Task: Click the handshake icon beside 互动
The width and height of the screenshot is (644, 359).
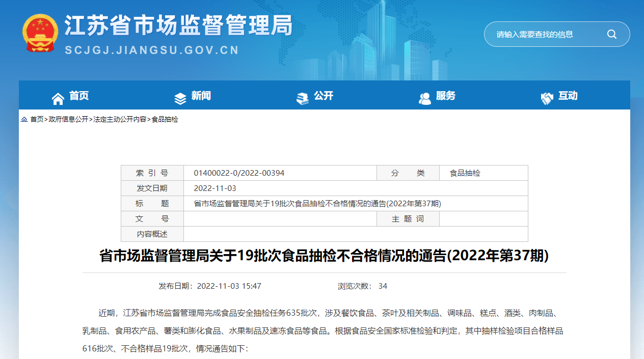Action: [x=547, y=98]
